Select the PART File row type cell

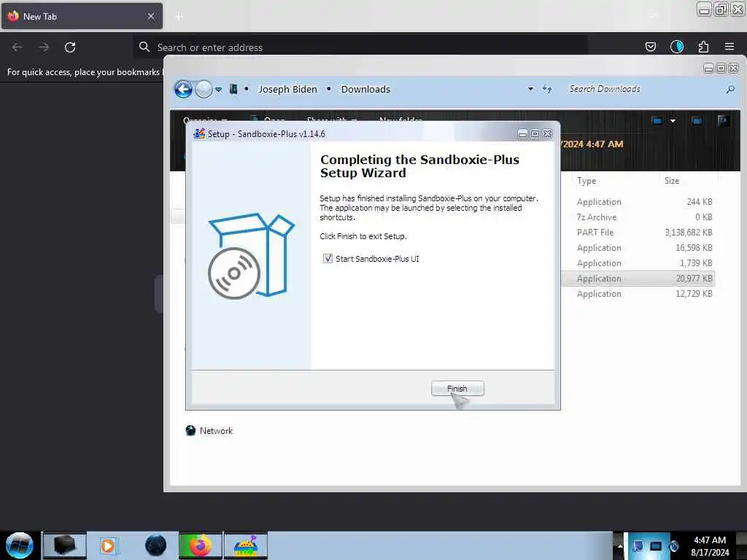tap(595, 233)
